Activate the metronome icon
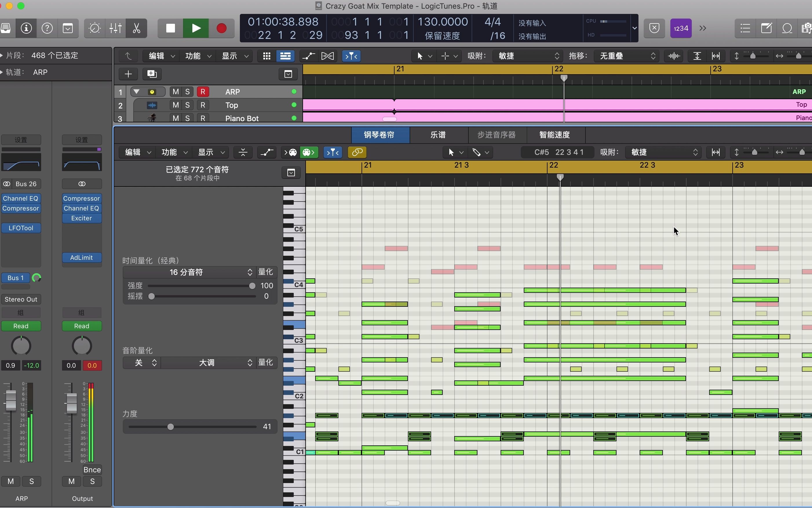This screenshot has height=508, width=812. click(x=94, y=28)
